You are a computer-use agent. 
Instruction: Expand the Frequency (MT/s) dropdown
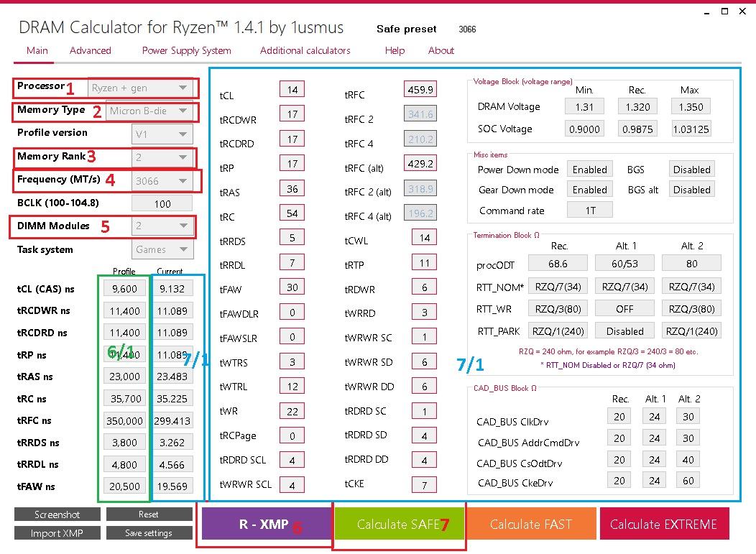tap(162, 181)
